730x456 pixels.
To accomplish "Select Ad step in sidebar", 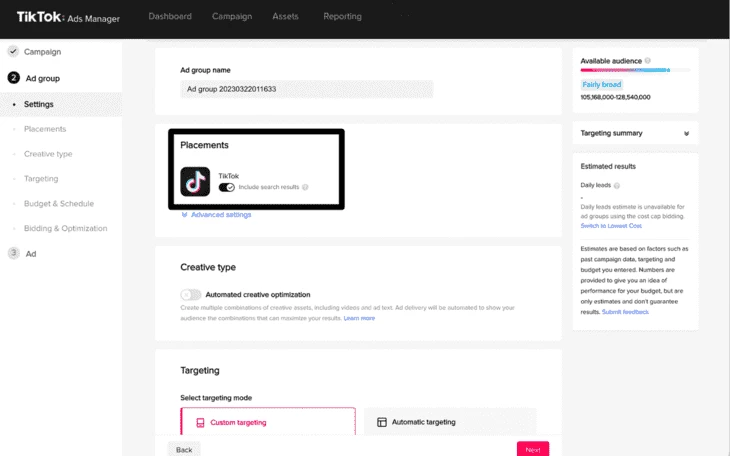I will (31, 254).
